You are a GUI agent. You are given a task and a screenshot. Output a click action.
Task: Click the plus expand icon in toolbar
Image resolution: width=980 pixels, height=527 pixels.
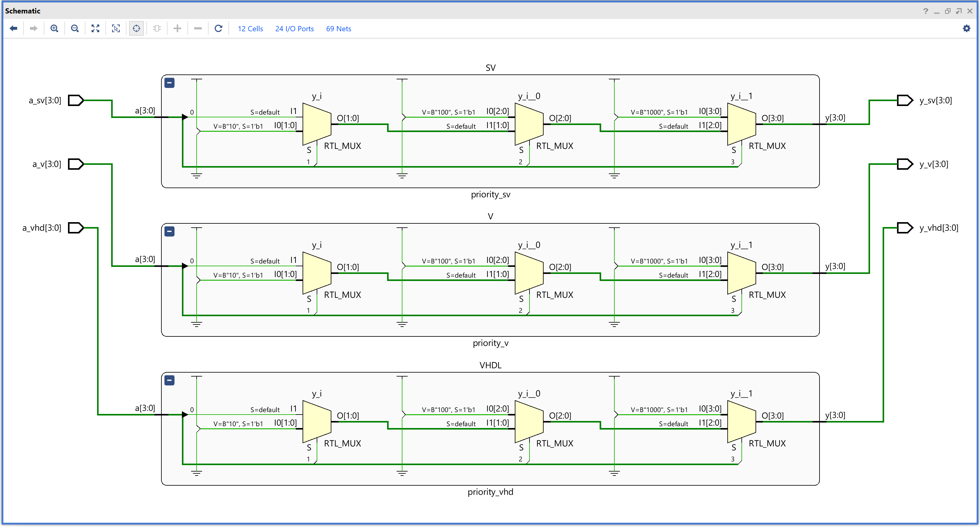(177, 28)
